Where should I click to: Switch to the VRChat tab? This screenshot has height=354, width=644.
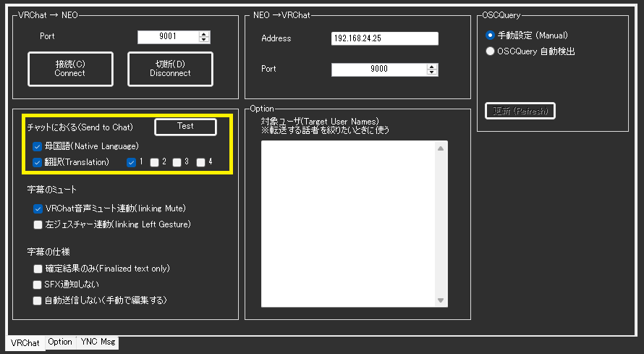(x=25, y=343)
